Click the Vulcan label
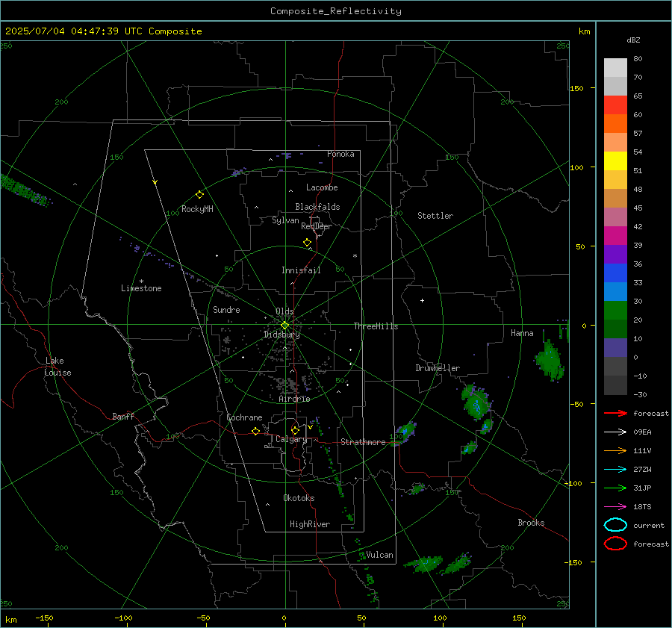 (x=379, y=555)
